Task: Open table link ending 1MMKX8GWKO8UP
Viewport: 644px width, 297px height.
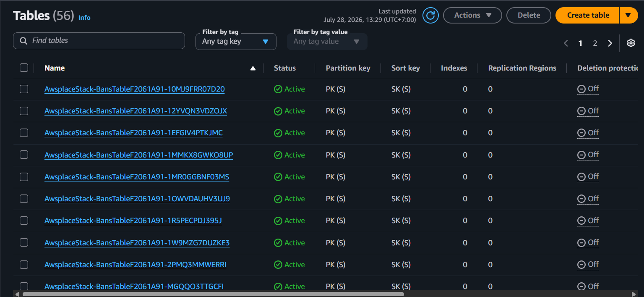Action: coord(139,155)
